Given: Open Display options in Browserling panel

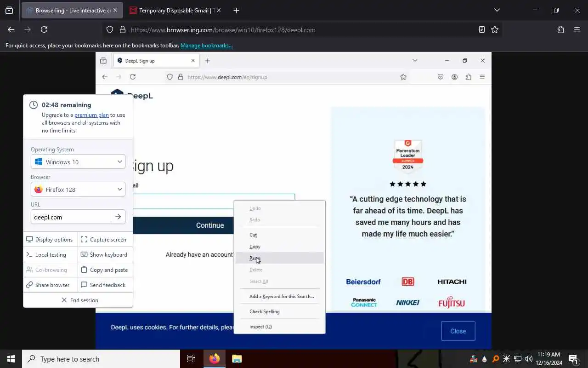Looking at the screenshot, I should point(51,240).
